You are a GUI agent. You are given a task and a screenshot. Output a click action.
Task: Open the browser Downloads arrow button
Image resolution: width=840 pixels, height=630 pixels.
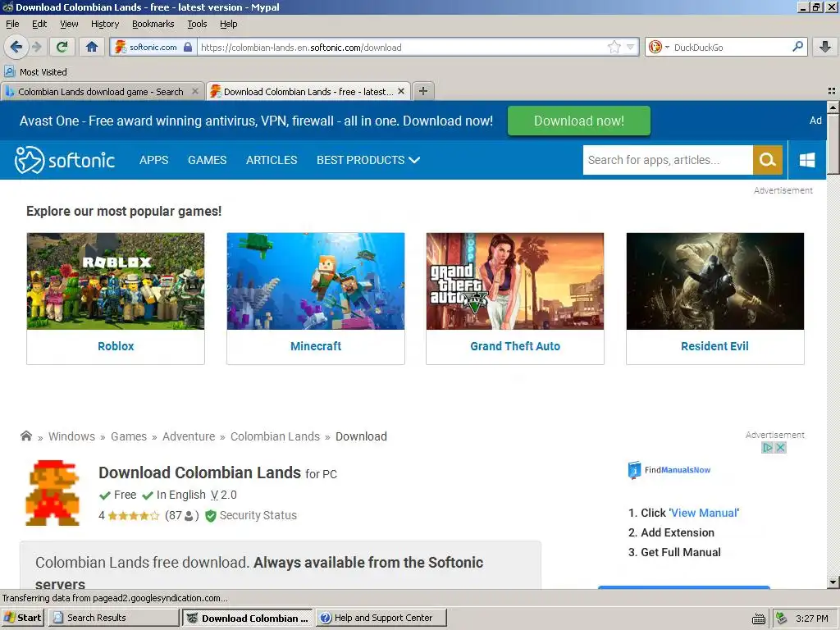(825, 47)
